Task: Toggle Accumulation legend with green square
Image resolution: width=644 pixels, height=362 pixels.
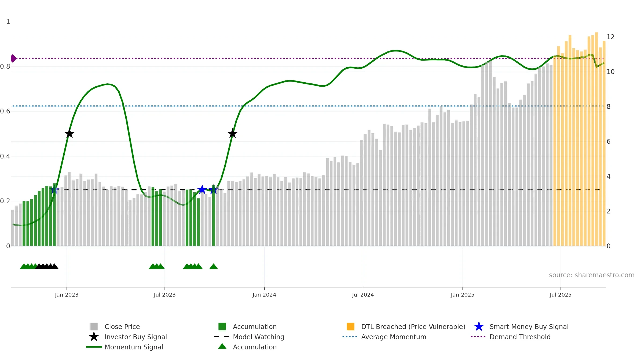Action: point(247,327)
